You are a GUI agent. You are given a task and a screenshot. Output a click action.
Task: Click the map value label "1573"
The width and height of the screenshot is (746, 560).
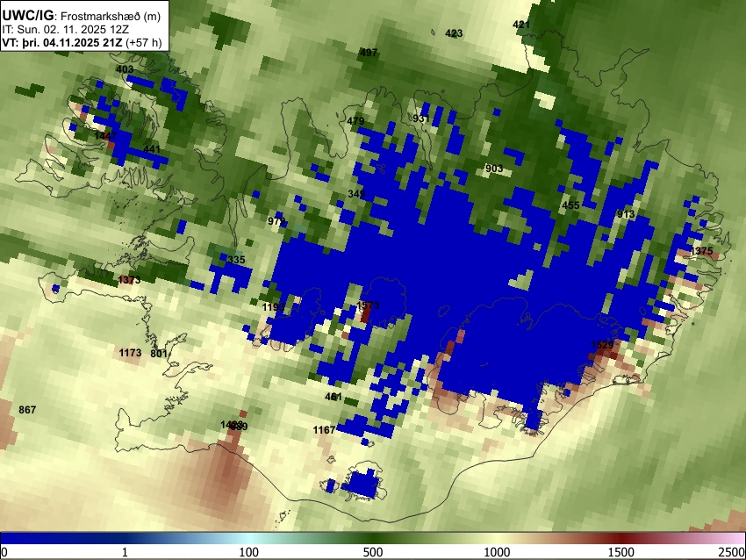click(368, 305)
